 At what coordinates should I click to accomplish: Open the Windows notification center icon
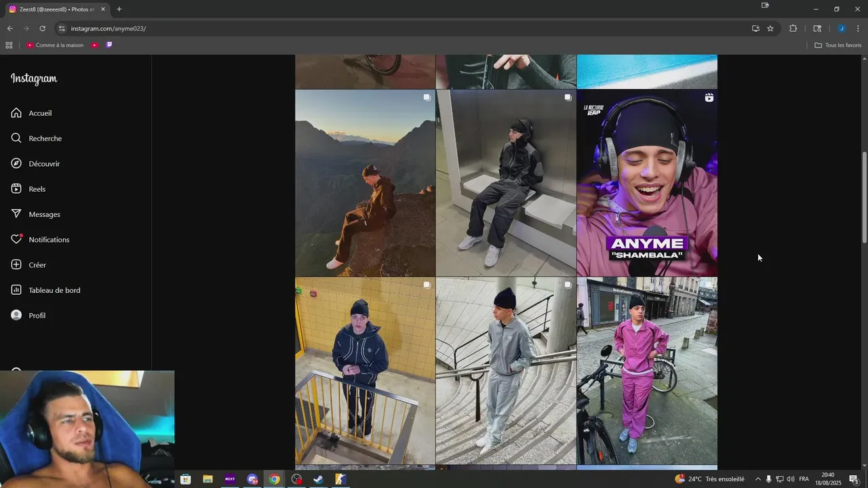point(854,479)
